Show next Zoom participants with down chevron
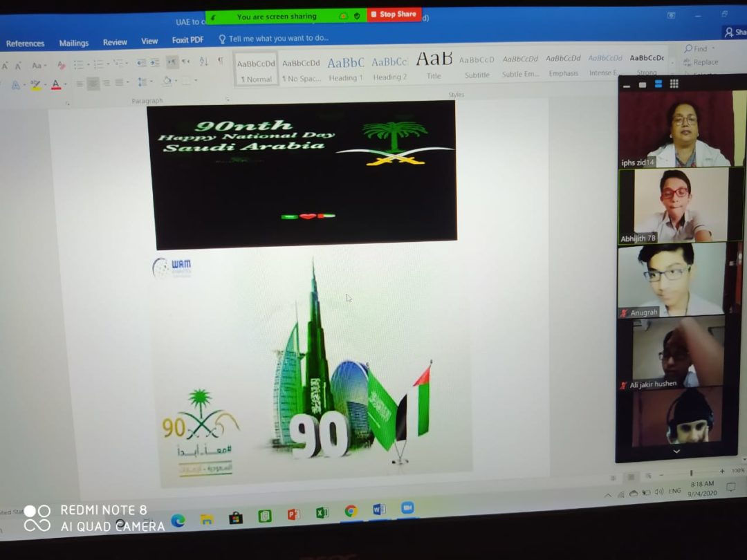747x560 pixels. click(x=676, y=451)
